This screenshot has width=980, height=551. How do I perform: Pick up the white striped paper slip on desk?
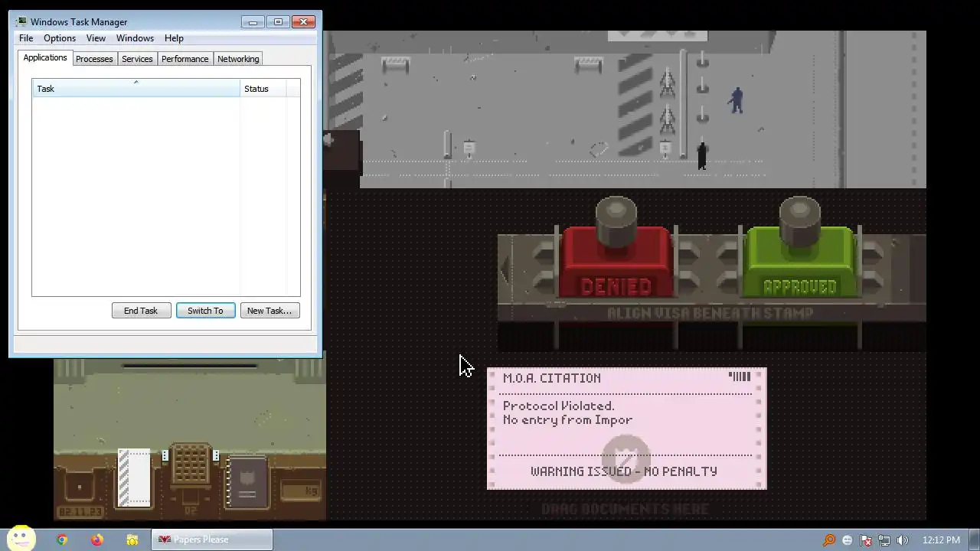136,478
